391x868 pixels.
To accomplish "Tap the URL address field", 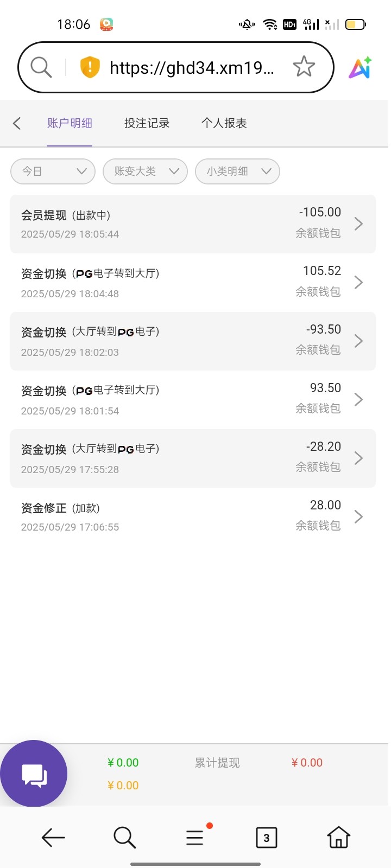I will (192, 67).
